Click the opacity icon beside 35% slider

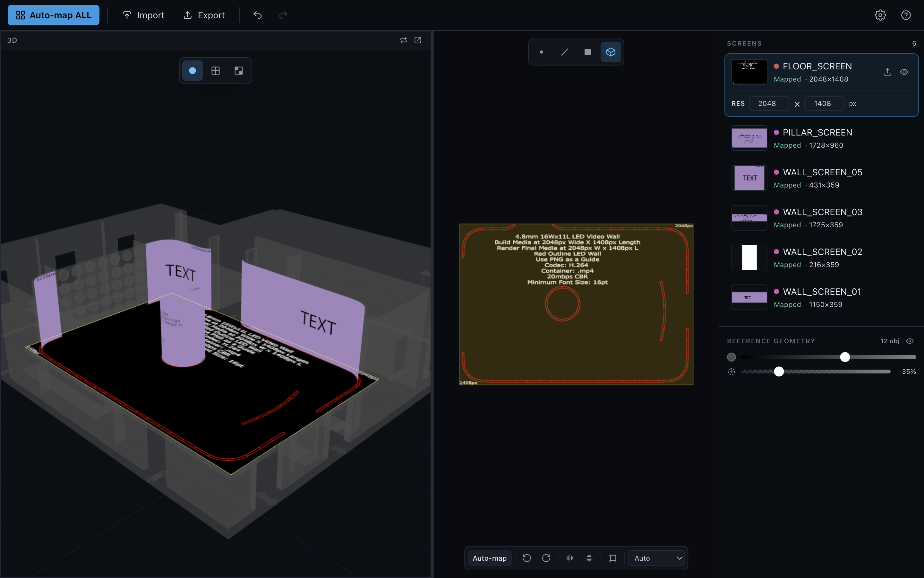coord(731,372)
